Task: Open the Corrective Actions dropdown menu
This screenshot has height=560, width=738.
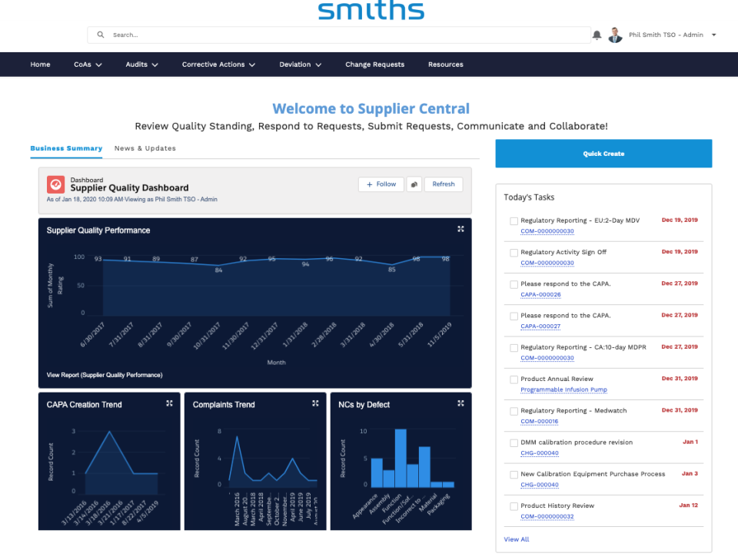Action: point(218,65)
